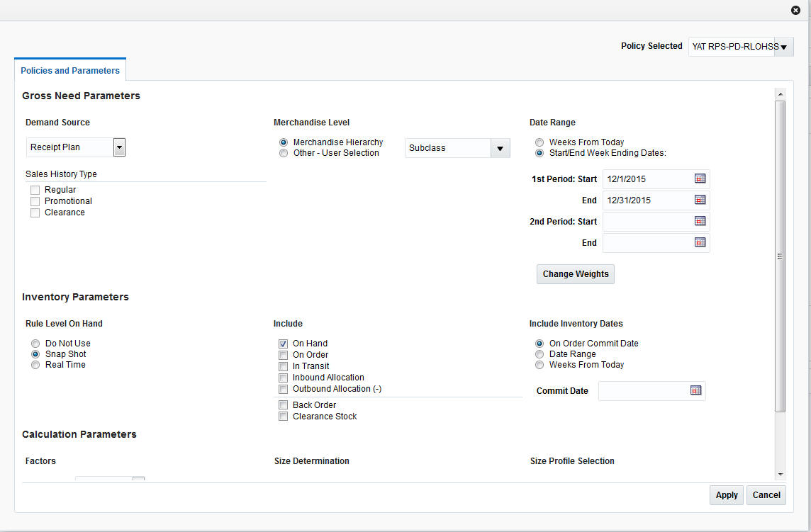Check the Promotional sales history box

coord(35,202)
